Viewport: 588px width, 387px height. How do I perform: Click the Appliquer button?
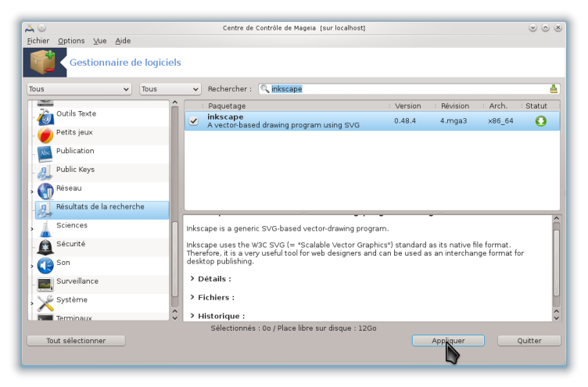click(448, 341)
